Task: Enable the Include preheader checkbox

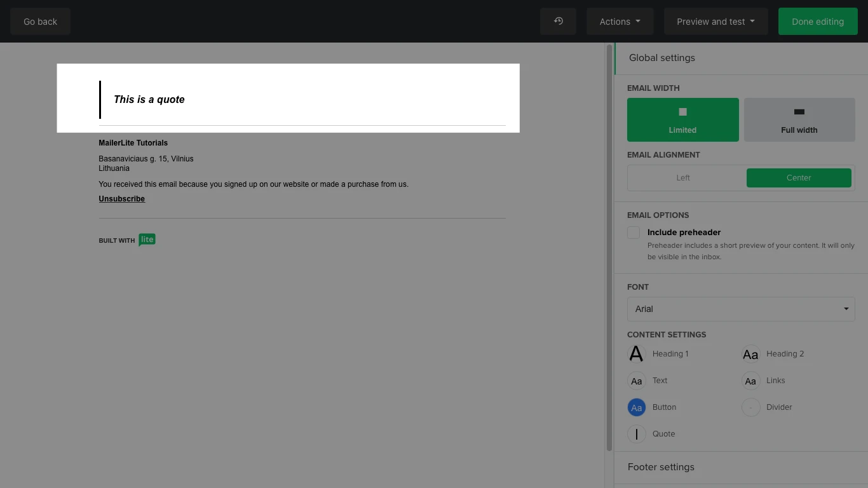Action: (634, 233)
